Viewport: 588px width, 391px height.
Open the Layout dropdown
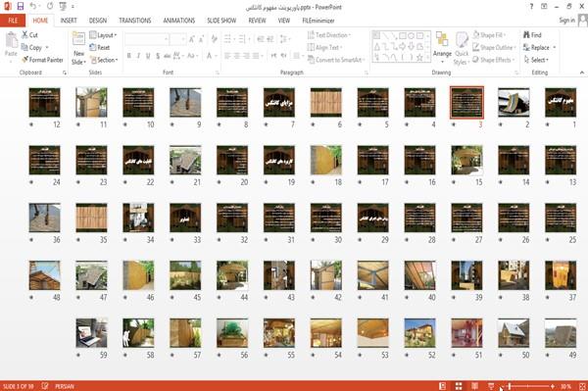click(103, 35)
